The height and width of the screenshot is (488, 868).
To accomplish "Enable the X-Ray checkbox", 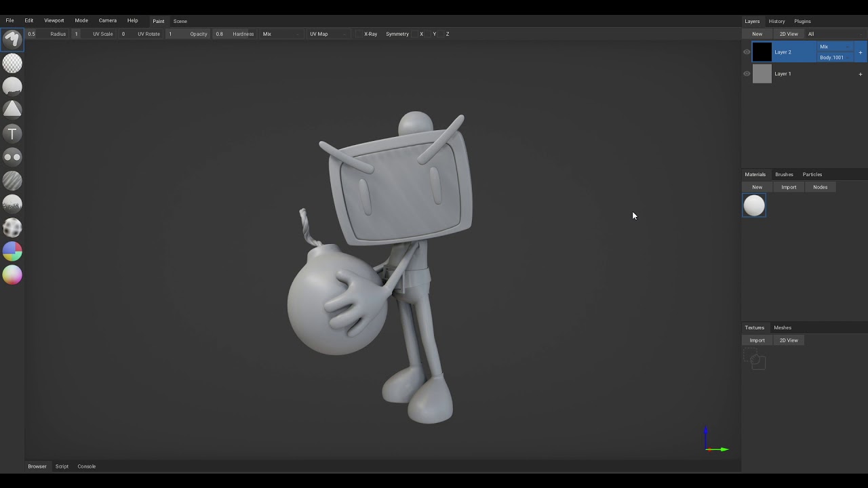I will click(359, 34).
